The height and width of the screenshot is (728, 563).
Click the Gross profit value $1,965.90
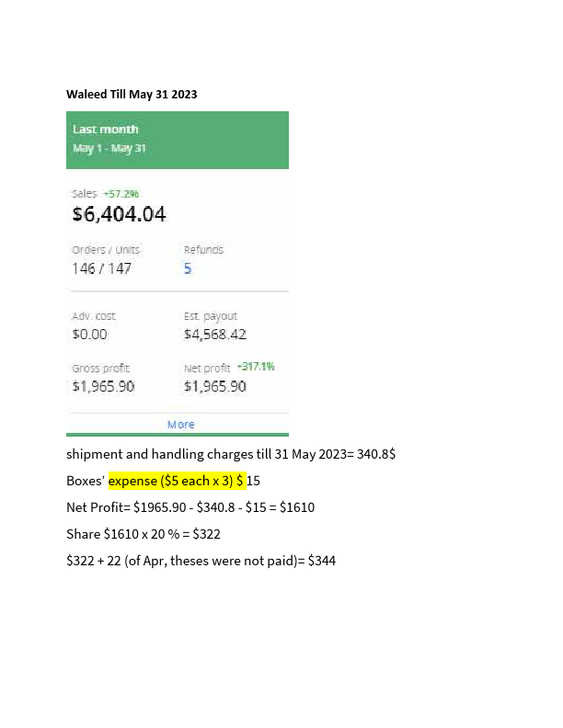coord(103,386)
